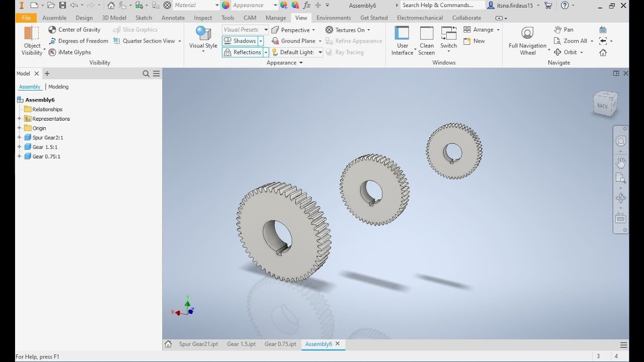Click Arrange windows button
Screen dimensions: 644x362
[x=479, y=30]
